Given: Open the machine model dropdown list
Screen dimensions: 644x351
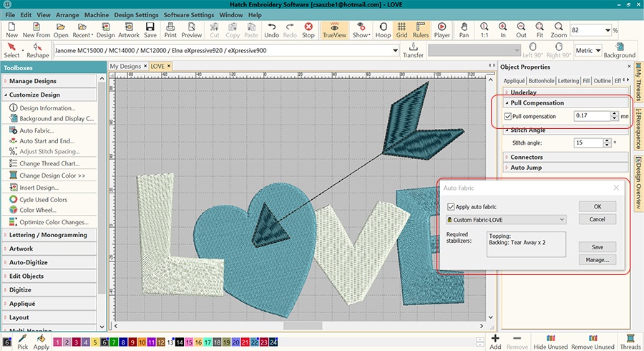Looking at the screenshot, I should (x=396, y=51).
